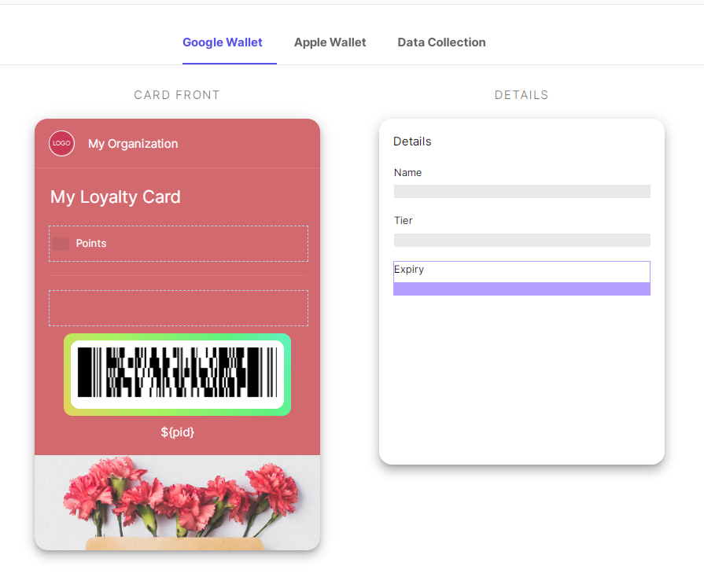Select the My Organization title text

click(133, 144)
